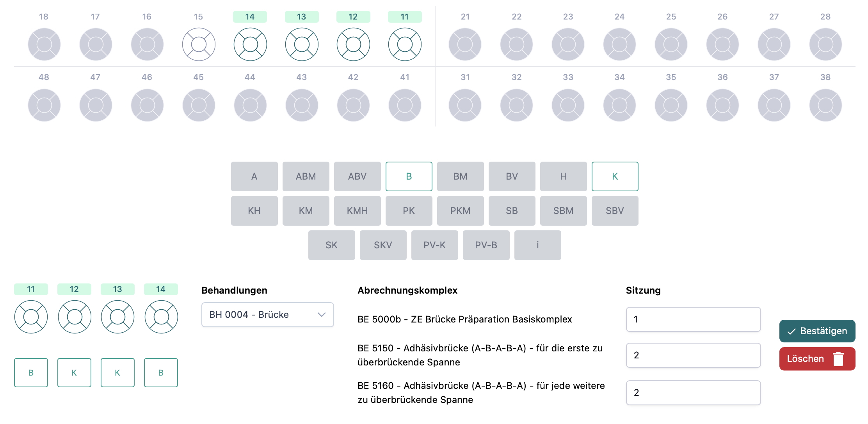Select tooth 28 at the upper right

tap(825, 44)
